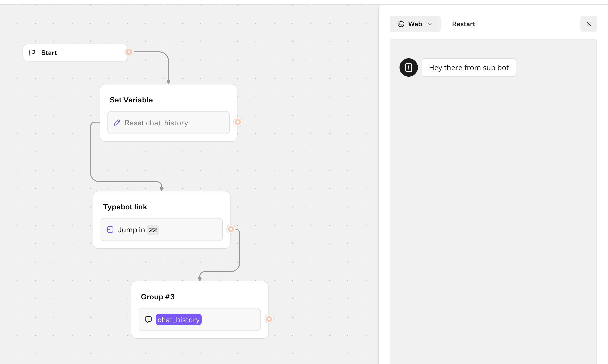Close the preview panel
Image resolution: width=608 pixels, height=364 pixels.
pos(588,24)
